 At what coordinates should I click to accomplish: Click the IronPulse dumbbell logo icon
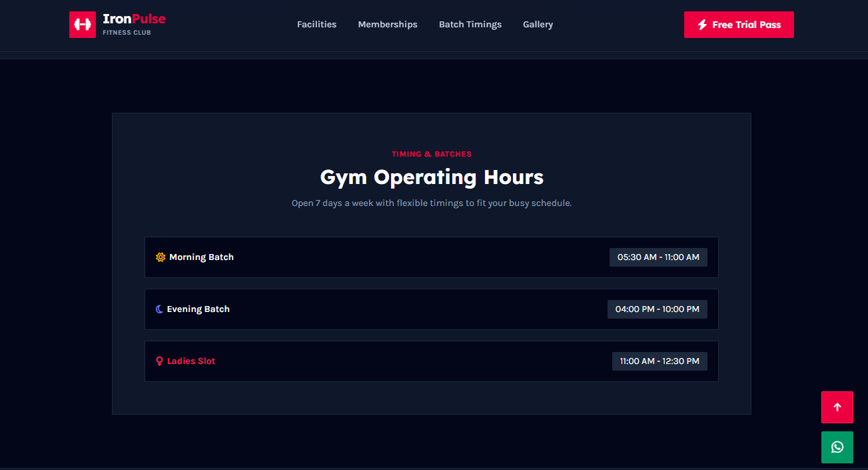[x=83, y=25]
